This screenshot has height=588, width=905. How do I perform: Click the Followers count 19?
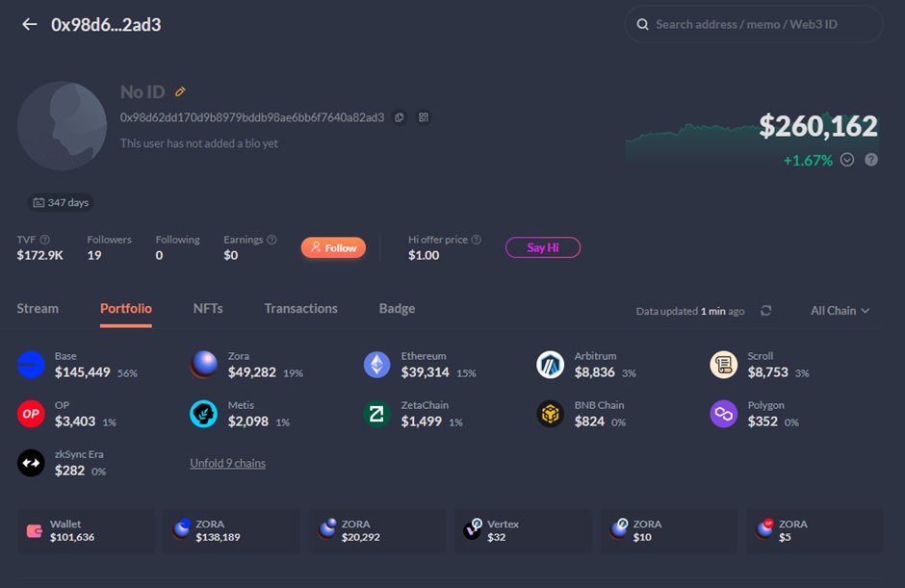click(x=94, y=255)
